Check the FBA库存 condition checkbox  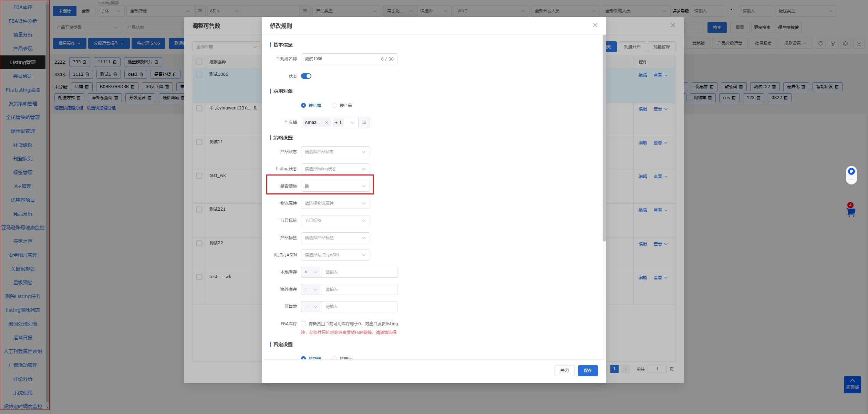click(x=303, y=324)
